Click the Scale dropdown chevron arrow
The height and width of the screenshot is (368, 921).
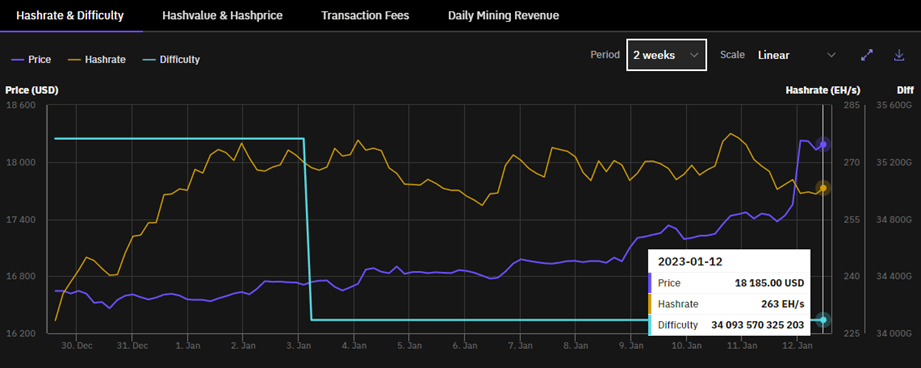click(x=831, y=55)
